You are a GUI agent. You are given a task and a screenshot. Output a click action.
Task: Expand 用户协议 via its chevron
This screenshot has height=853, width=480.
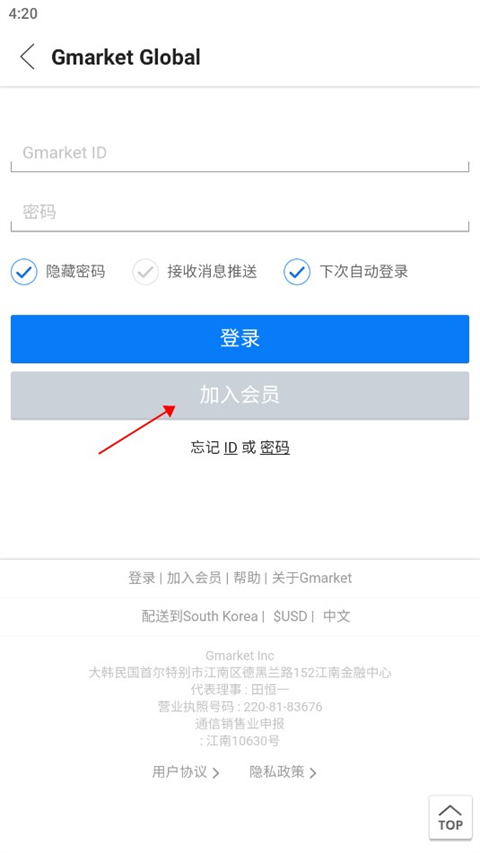point(216,772)
